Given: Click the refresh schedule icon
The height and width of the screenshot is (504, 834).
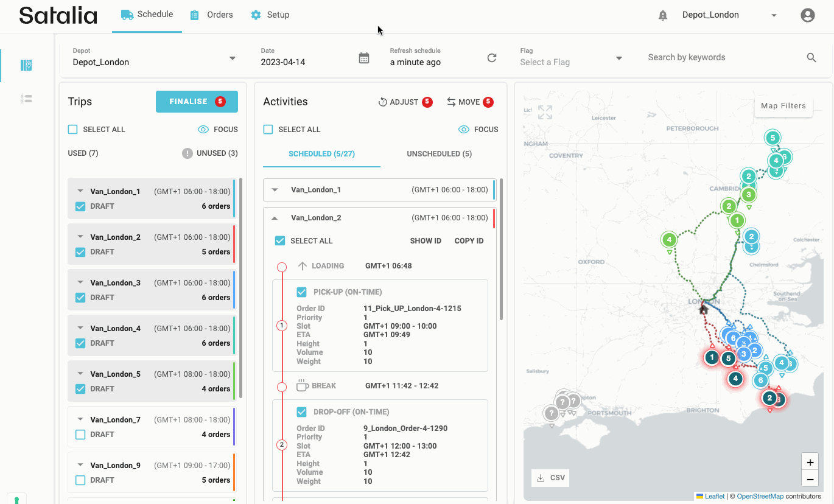Looking at the screenshot, I should tap(492, 58).
